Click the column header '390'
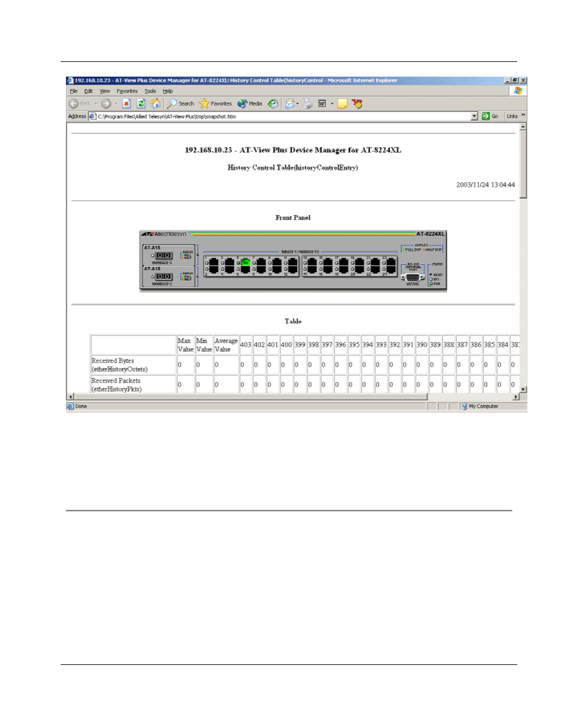562x728 pixels. [422, 345]
